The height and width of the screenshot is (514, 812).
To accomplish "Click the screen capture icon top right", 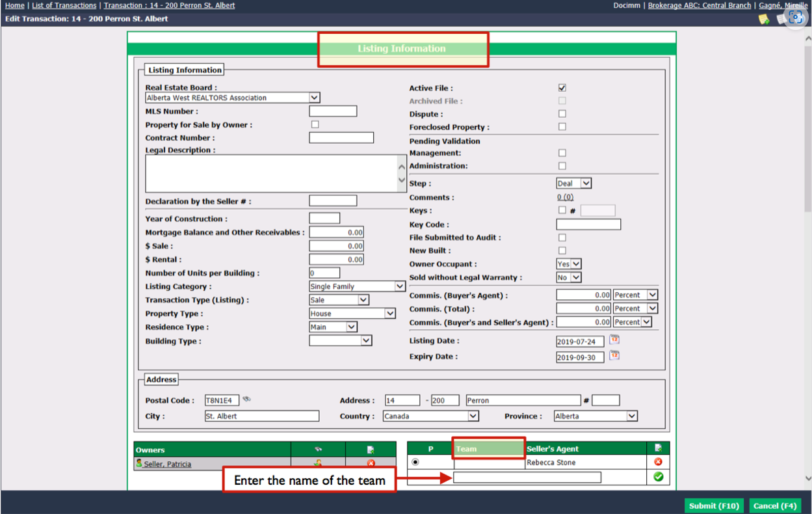I will (x=796, y=18).
